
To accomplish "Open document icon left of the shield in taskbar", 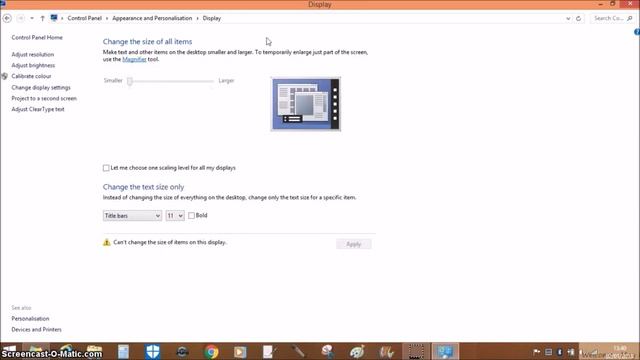I will [x=124, y=351].
